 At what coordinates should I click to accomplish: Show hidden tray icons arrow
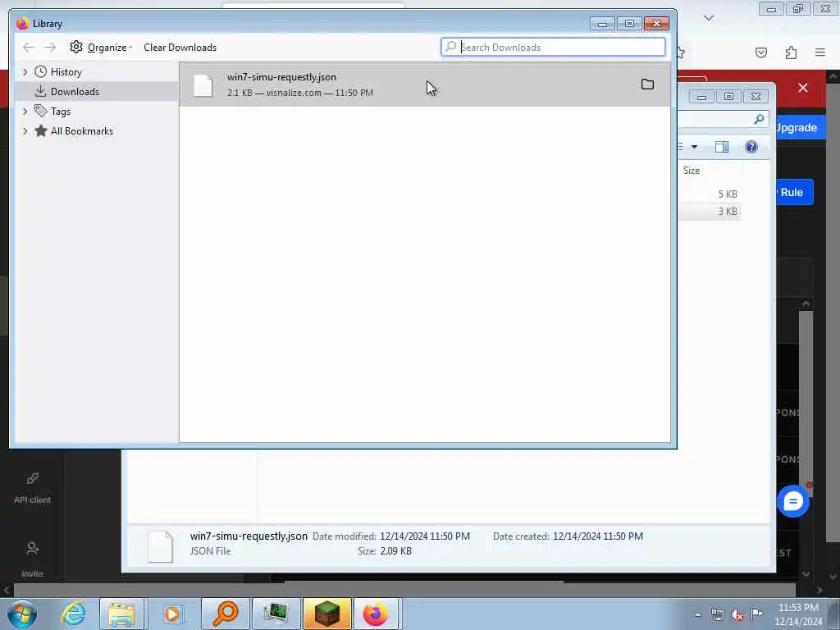[x=697, y=614]
